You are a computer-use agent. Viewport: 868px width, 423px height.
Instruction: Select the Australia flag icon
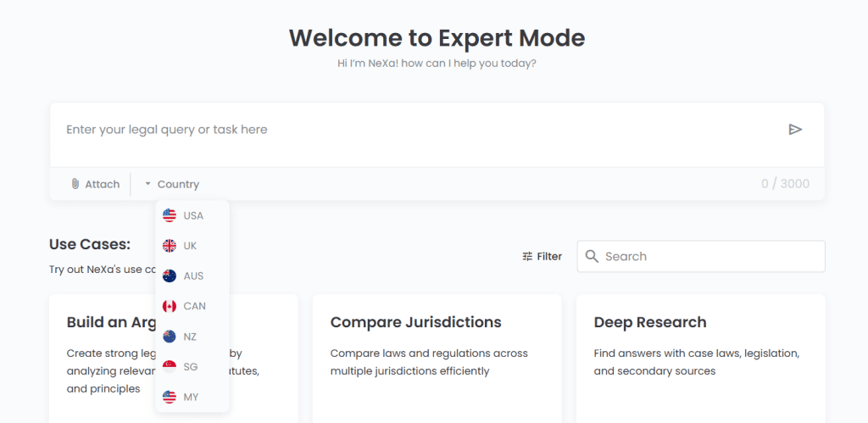point(170,276)
